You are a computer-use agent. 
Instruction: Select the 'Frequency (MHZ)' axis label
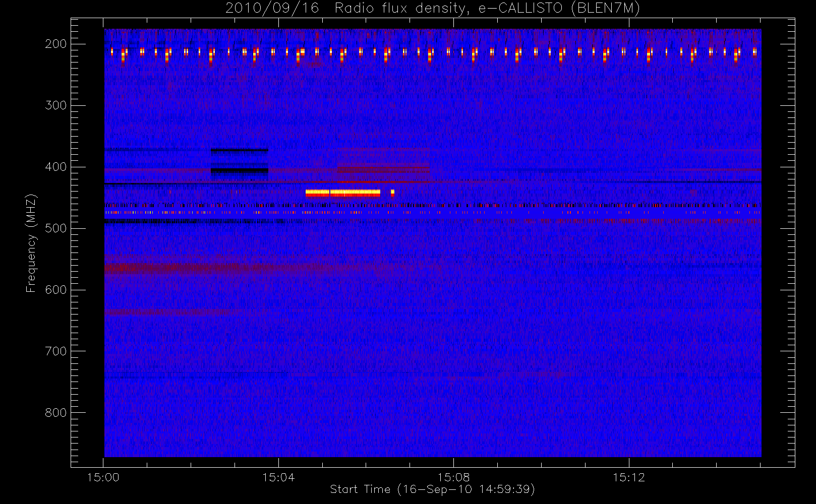point(31,243)
